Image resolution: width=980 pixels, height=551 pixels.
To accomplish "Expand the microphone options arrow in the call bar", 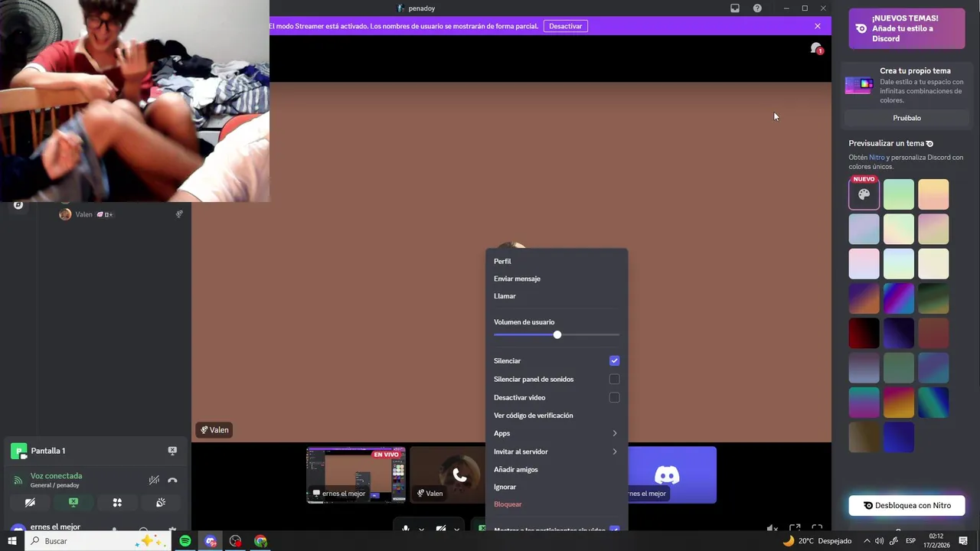I will [x=421, y=529].
